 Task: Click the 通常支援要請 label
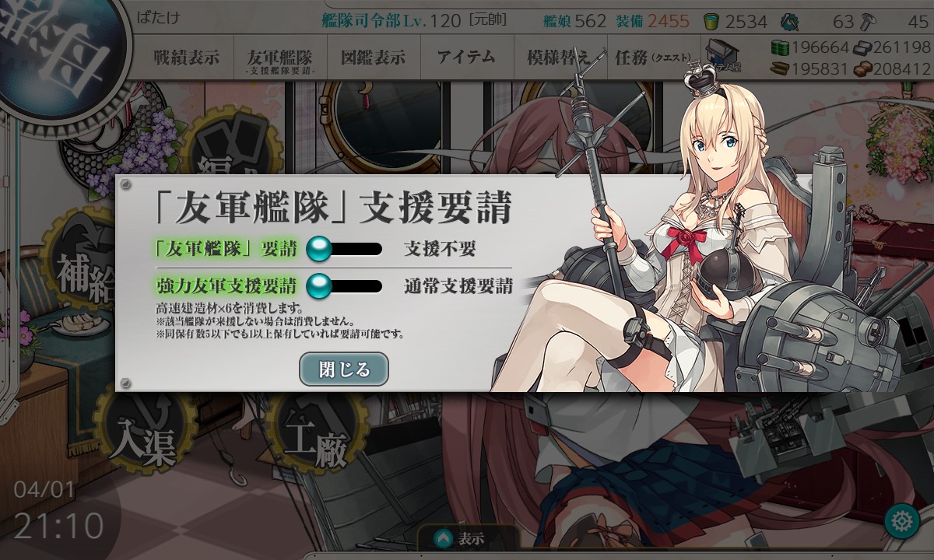click(458, 286)
